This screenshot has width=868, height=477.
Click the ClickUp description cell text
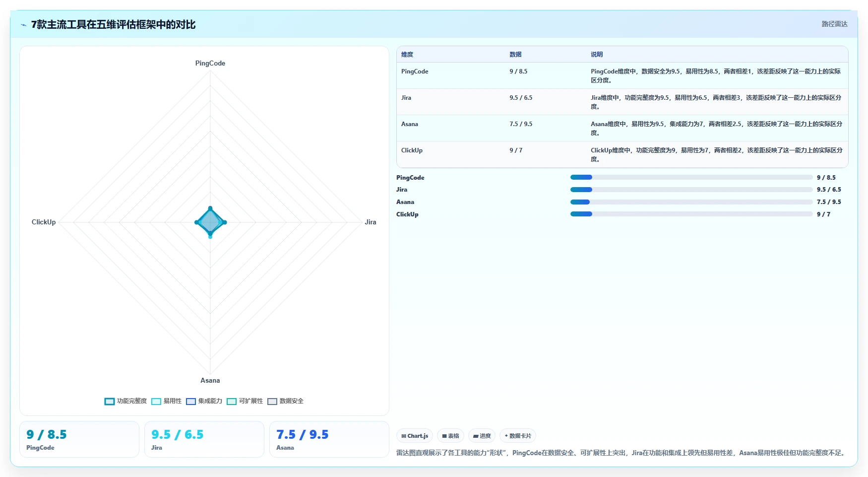coord(716,155)
